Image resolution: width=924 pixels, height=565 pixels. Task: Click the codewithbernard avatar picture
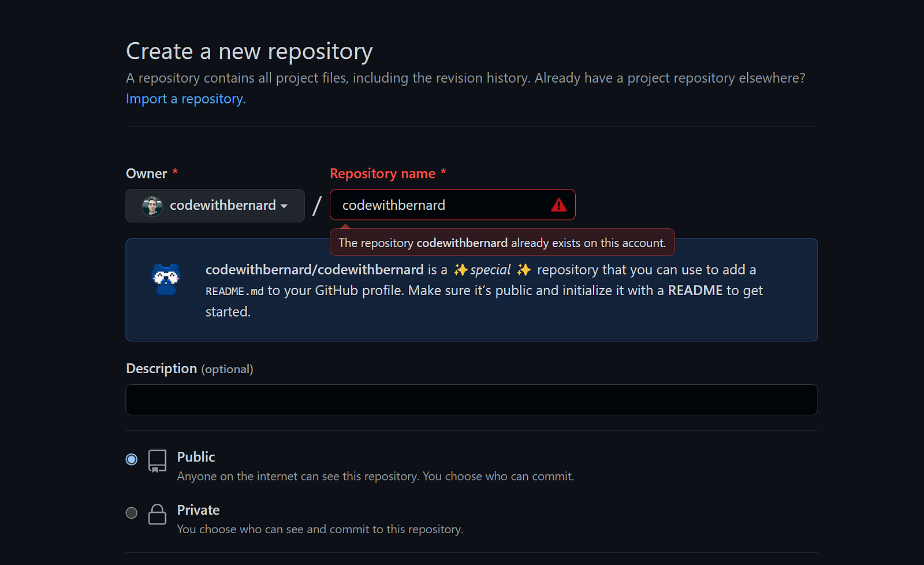pyautogui.click(x=152, y=206)
